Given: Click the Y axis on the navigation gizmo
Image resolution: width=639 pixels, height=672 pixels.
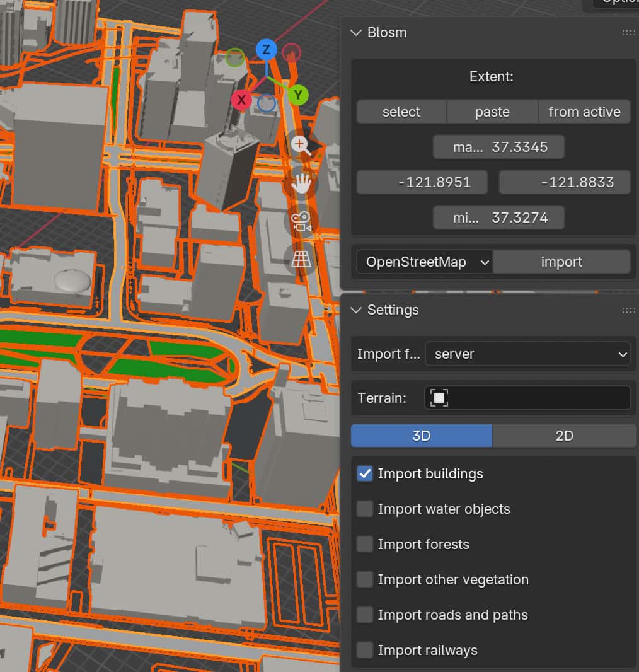Looking at the screenshot, I should point(297,95).
